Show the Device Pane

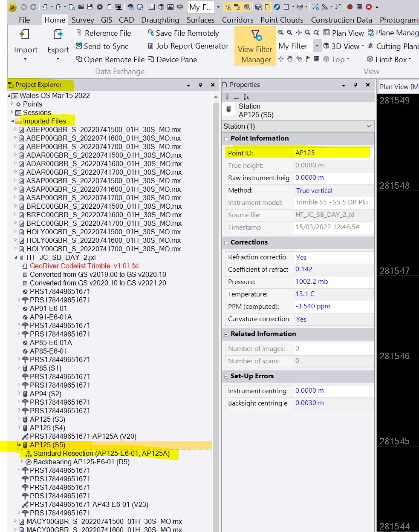pos(172,59)
